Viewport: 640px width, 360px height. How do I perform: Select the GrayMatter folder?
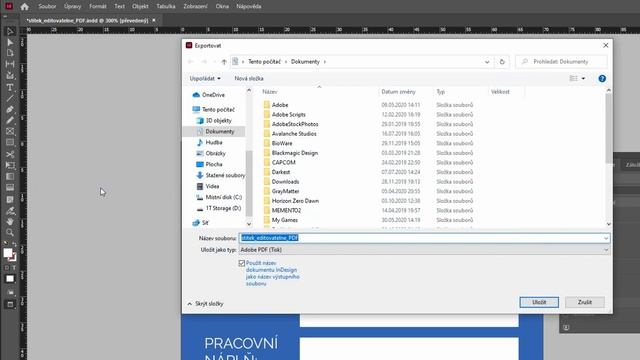click(285, 191)
